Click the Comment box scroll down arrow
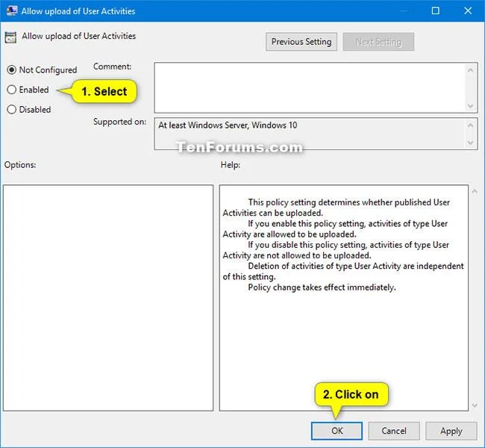The image size is (485, 448). point(471,106)
